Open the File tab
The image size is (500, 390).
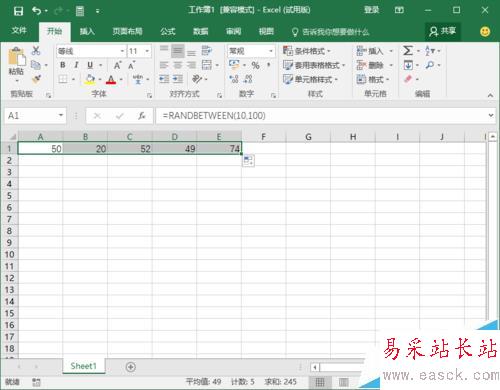pyautogui.click(x=19, y=31)
